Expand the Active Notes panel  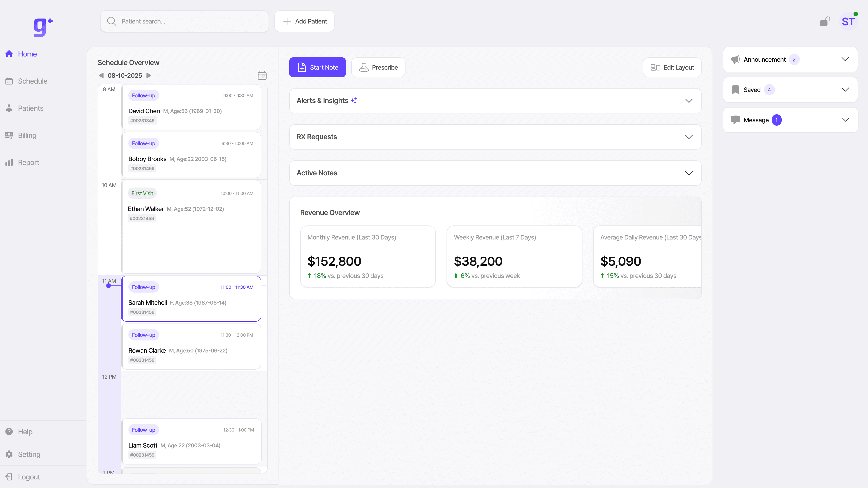tap(689, 173)
